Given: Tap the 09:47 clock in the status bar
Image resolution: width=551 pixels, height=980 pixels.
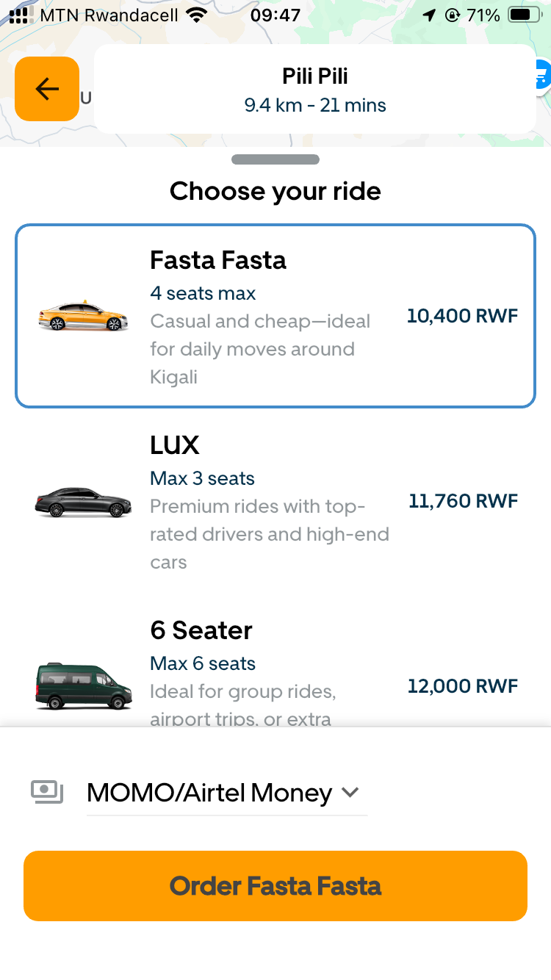Looking at the screenshot, I should click(275, 15).
